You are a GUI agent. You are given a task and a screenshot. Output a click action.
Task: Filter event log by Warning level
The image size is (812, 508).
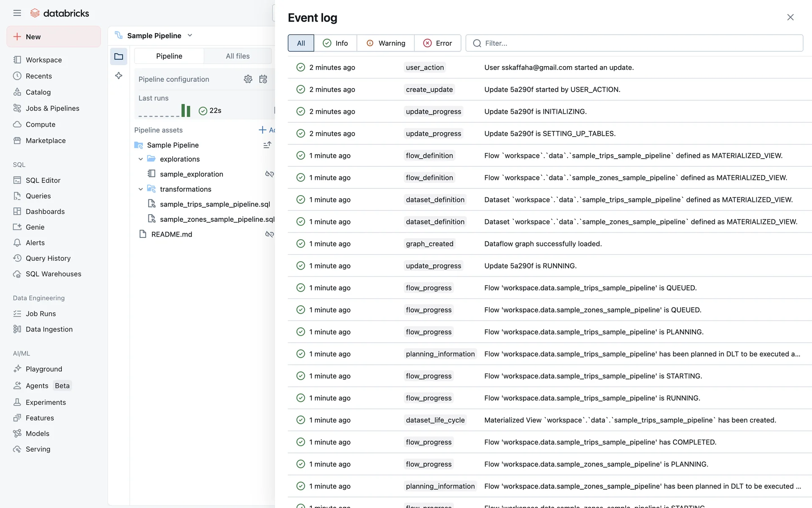tap(386, 43)
